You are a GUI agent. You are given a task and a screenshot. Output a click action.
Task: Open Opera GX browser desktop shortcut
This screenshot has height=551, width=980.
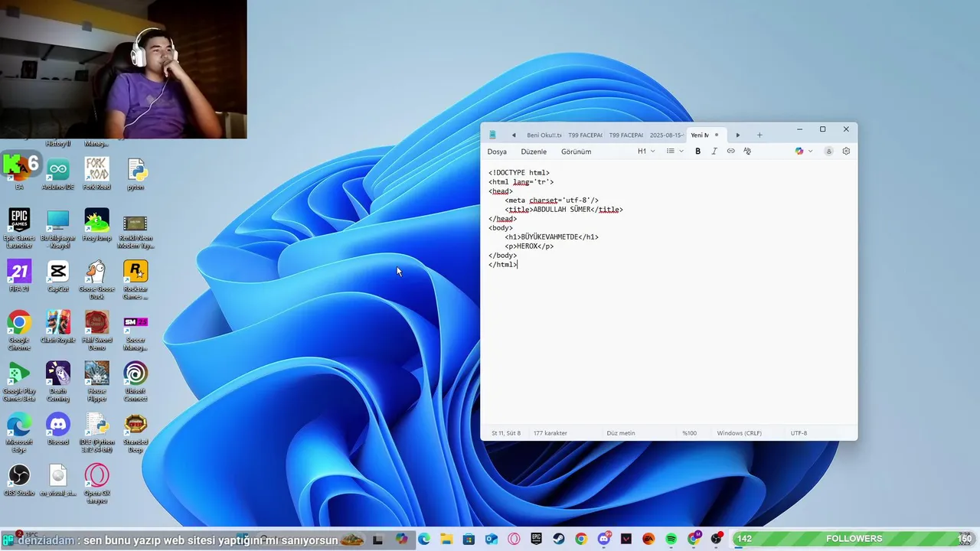pyautogui.click(x=97, y=484)
